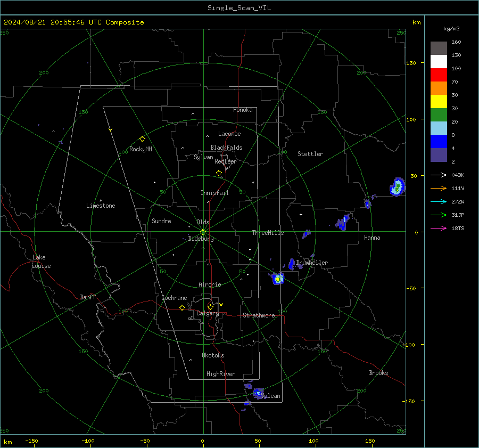Click the yellow diamond marker above Calgary label
Screen dimensions: 479x448
tap(210, 307)
